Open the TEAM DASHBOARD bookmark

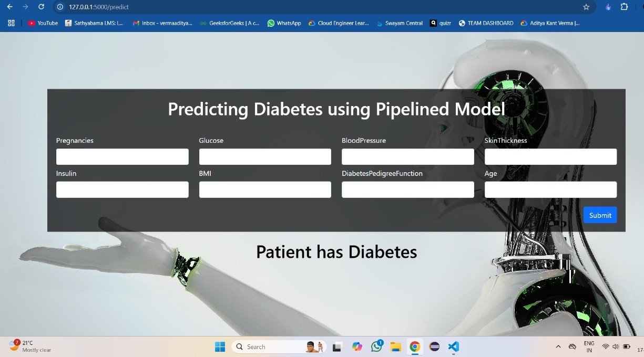tap(486, 23)
